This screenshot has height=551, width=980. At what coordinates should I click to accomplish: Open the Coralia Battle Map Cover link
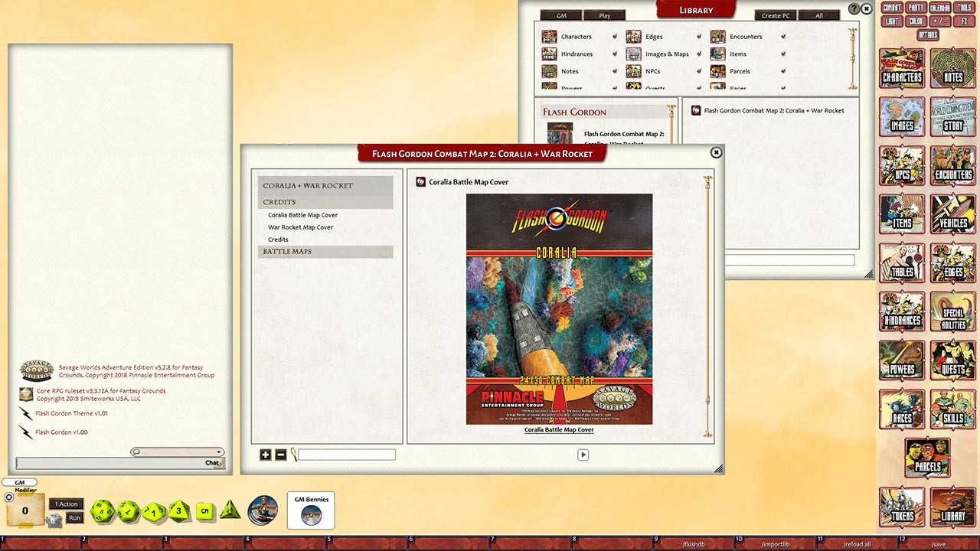[x=559, y=429]
